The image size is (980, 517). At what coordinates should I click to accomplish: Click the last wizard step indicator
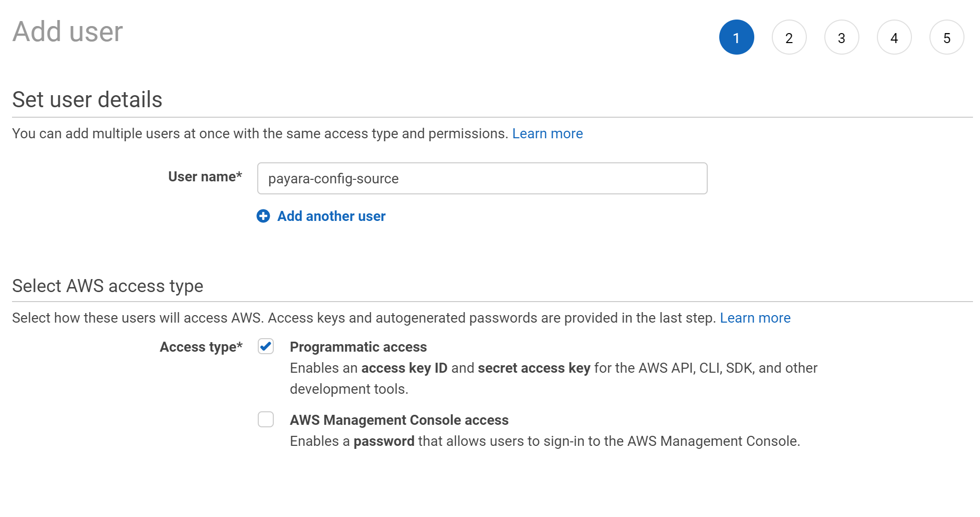[x=946, y=37]
